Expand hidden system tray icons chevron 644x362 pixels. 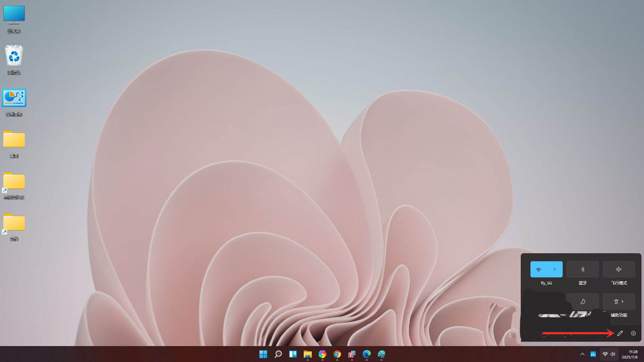click(x=581, y=354)
